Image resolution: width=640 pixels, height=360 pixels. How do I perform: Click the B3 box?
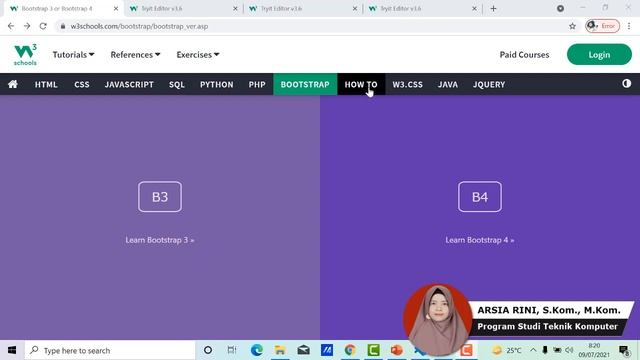pos(160,197)
